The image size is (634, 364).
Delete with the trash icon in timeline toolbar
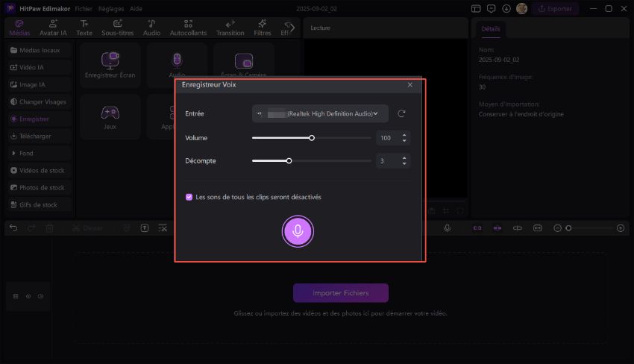coord(49,228)
